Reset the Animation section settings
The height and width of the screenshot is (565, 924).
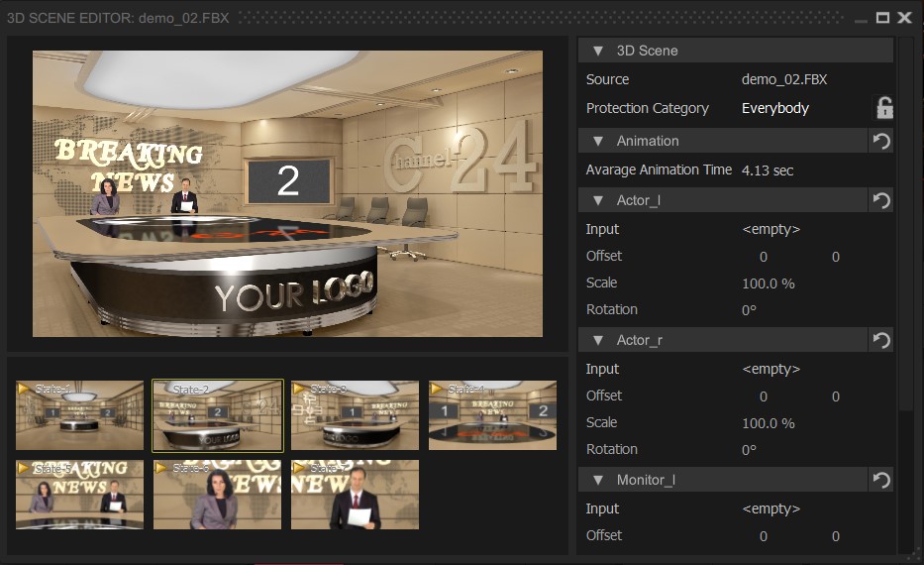point(881,141)
